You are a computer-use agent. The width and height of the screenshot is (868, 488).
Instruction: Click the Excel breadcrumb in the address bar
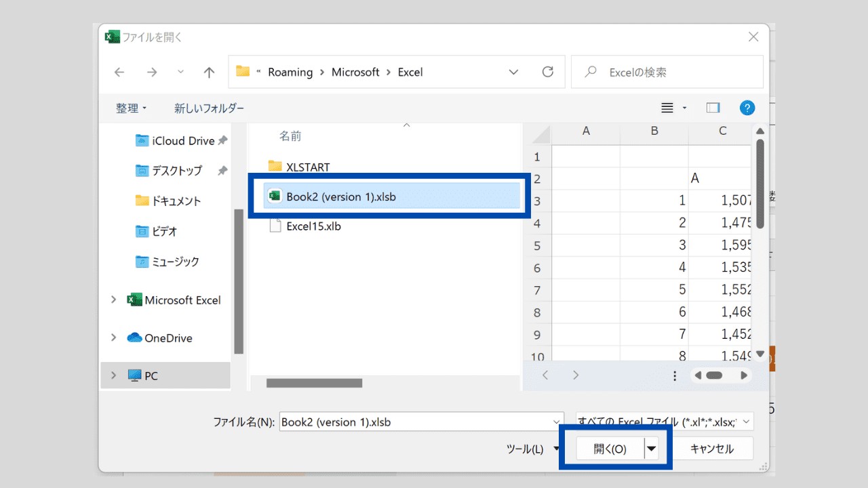[410, 72]
